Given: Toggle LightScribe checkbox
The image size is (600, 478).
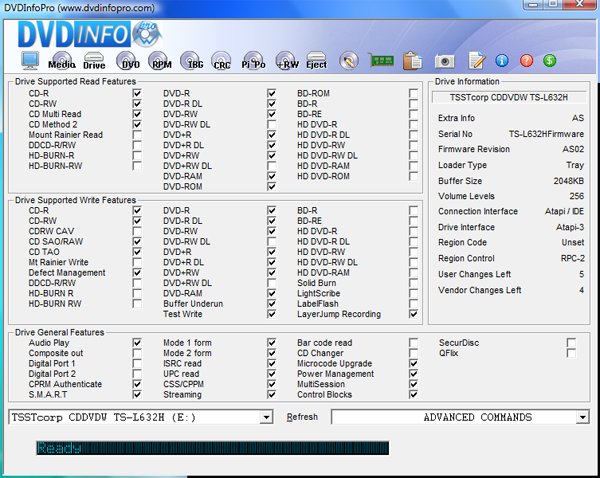Looking at the screenshot, I should click(x=413, y=293).
